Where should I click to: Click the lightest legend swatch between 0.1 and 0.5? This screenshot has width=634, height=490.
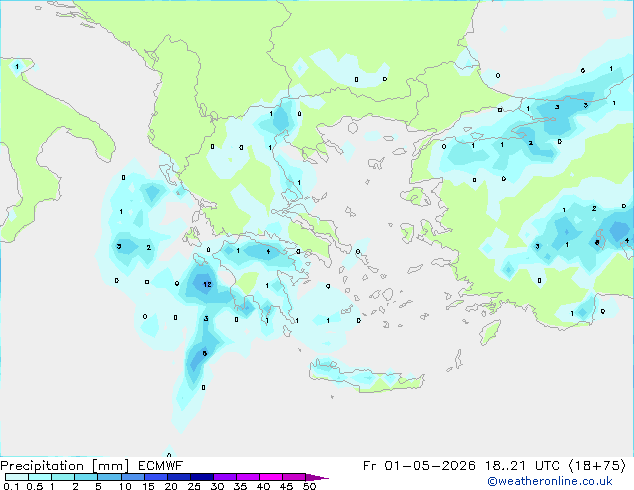(x=17, y=477)
